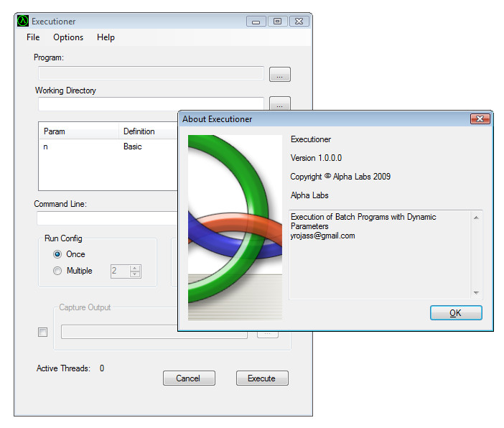Viewport: 504px width, 428px height.
Task: Enable the Capture Output checkbox
Action: click(43, 332)
